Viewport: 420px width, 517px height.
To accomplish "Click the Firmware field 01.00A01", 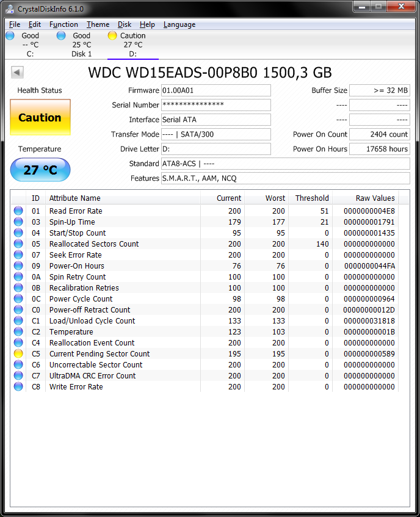I will pos(215,90).
